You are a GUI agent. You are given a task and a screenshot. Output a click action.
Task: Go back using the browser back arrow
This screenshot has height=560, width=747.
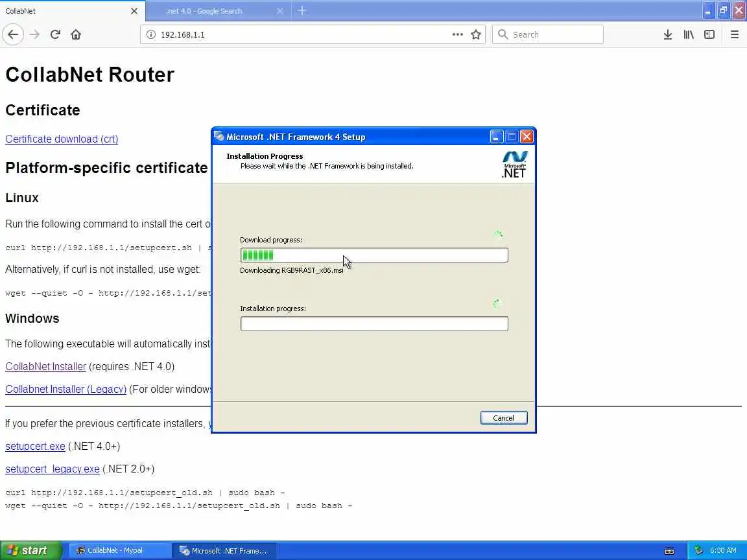click(13, 34)
